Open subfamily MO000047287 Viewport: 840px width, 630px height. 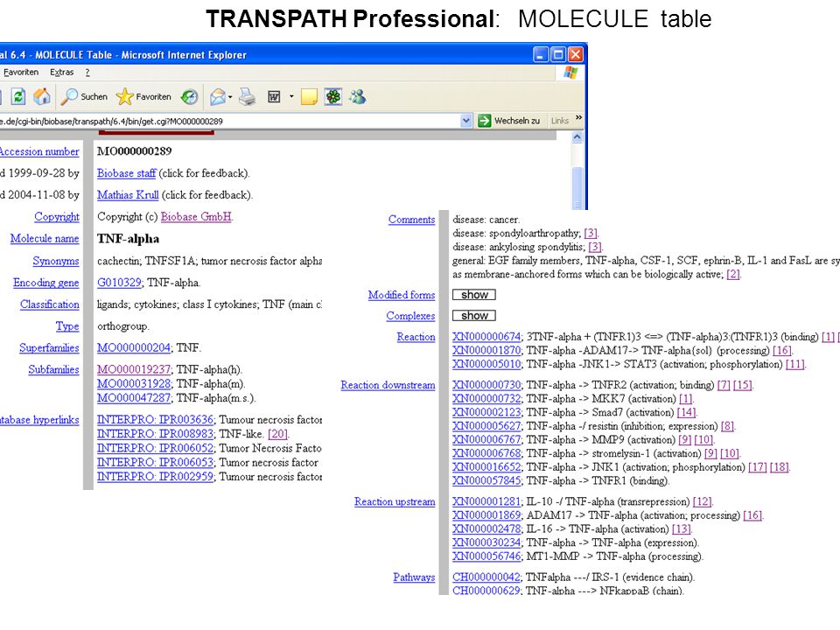point(133,398)
